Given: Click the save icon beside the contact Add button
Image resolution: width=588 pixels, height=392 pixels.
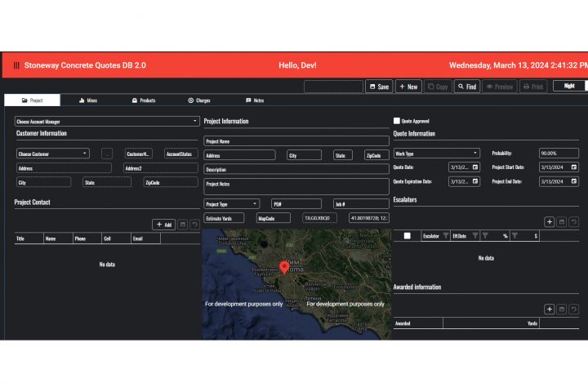Looking at the screenshot, I should [183, 225].
